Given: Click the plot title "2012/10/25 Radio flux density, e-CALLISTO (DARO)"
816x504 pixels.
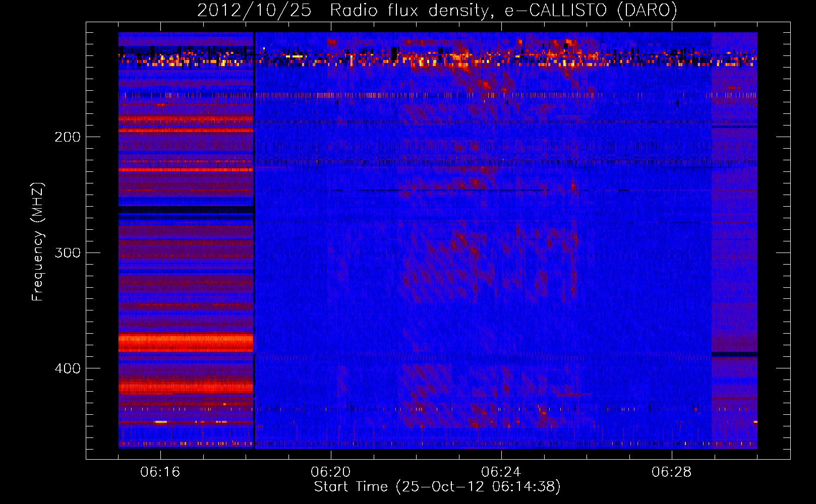Looking at the screenshot, I should 437,11.
